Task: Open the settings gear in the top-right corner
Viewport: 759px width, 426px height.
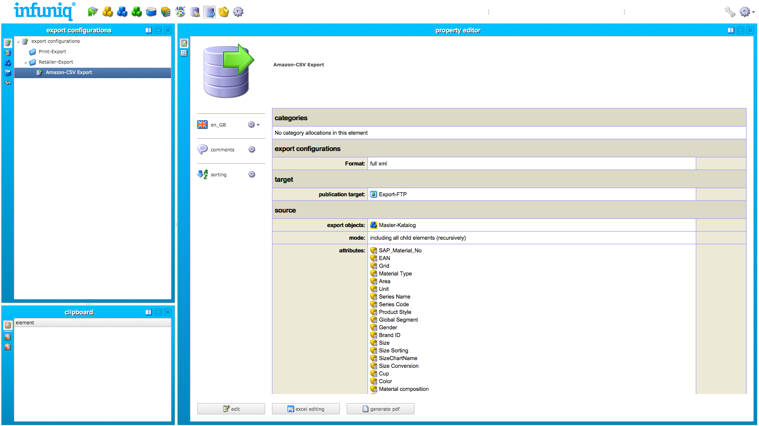Action: click(x=745, y=12)
